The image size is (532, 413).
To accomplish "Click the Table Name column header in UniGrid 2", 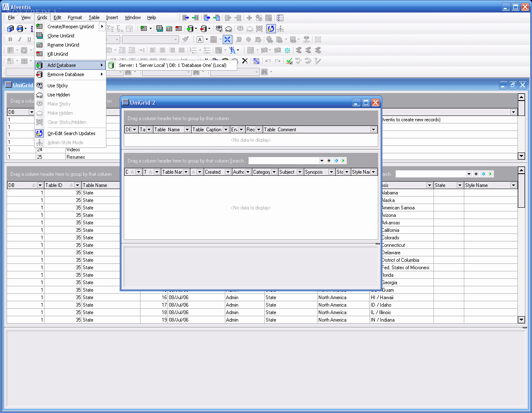I will pos(172,130).
